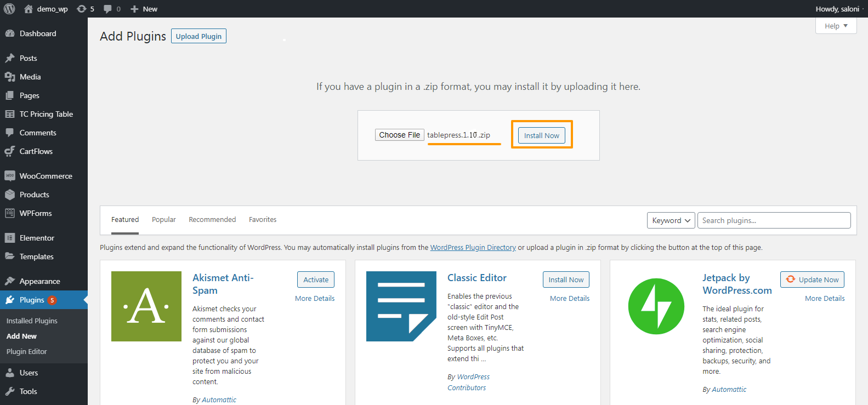Open the demo_wp site home icon

click(29, 9)
